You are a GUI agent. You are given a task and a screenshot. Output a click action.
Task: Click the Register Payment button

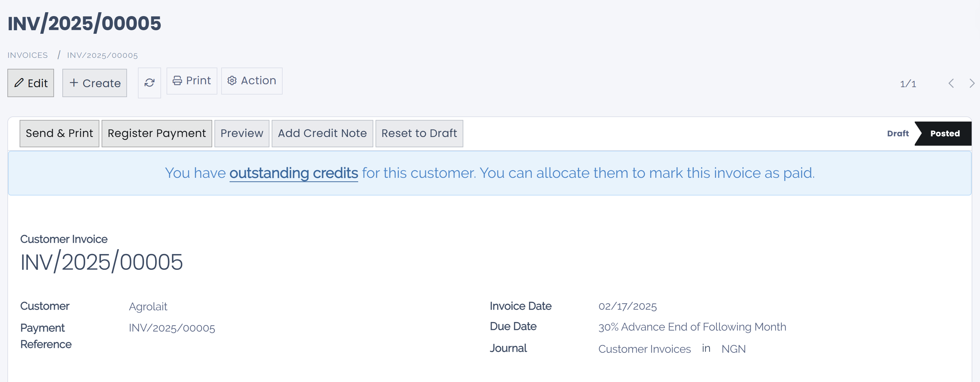click(x=156, y=133)
